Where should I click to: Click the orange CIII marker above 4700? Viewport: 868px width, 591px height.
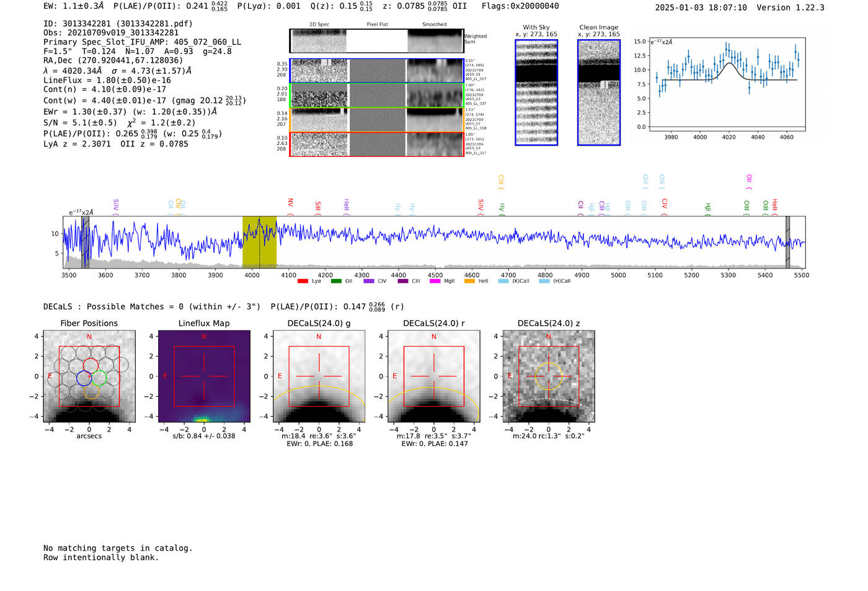[x=501, y=180]
